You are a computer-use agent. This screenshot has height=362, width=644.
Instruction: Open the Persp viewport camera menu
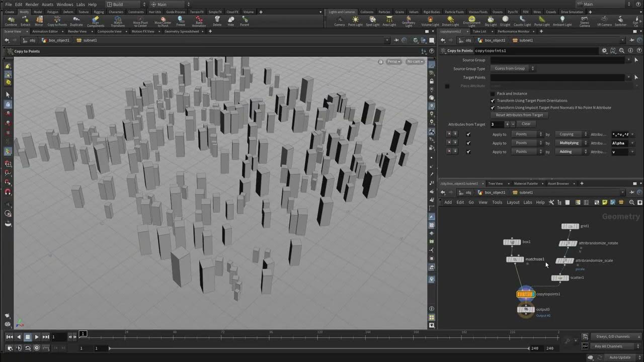393,61
